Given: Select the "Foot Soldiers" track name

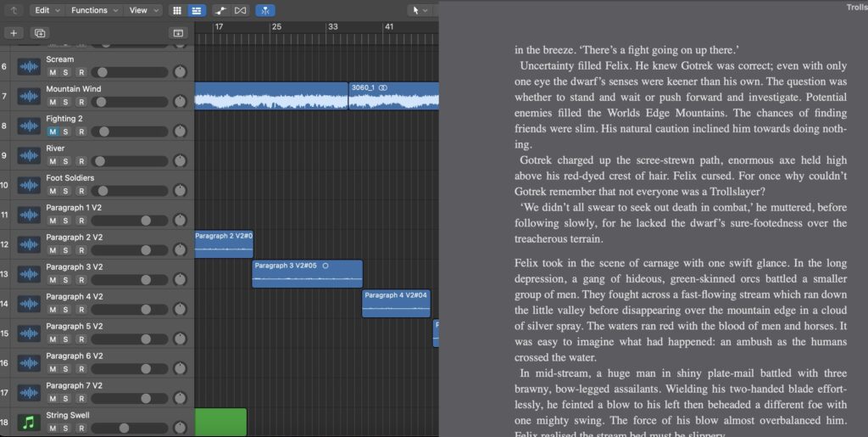Looking at the screenshot, I should 70,178.
